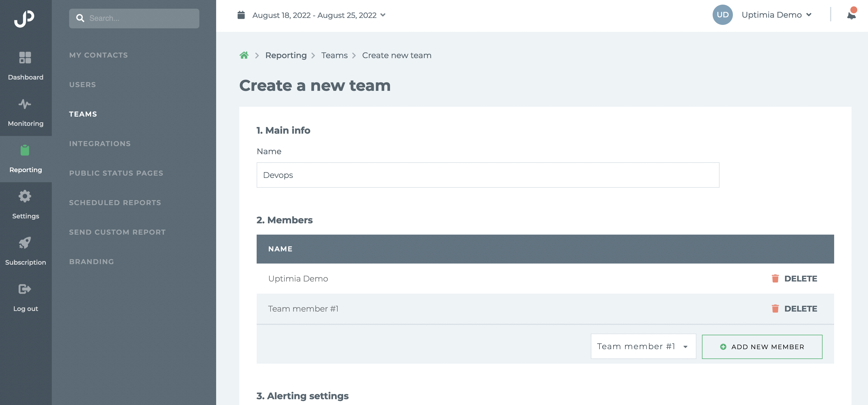Screen dimensions: 868x405
Task: Follow the Reporting breadcrumb link
Action: click(286, 55)
